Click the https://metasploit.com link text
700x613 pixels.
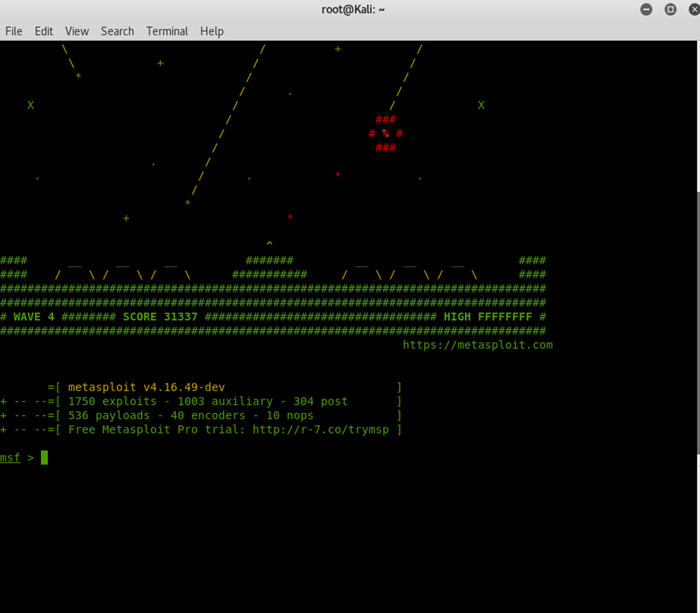click(478, 345)
